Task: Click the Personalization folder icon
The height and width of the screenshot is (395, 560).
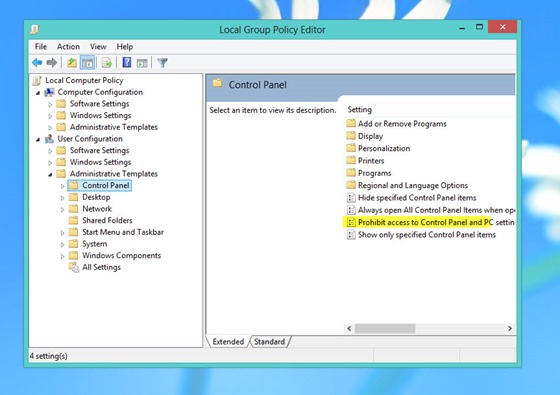Action: point(351,148)
